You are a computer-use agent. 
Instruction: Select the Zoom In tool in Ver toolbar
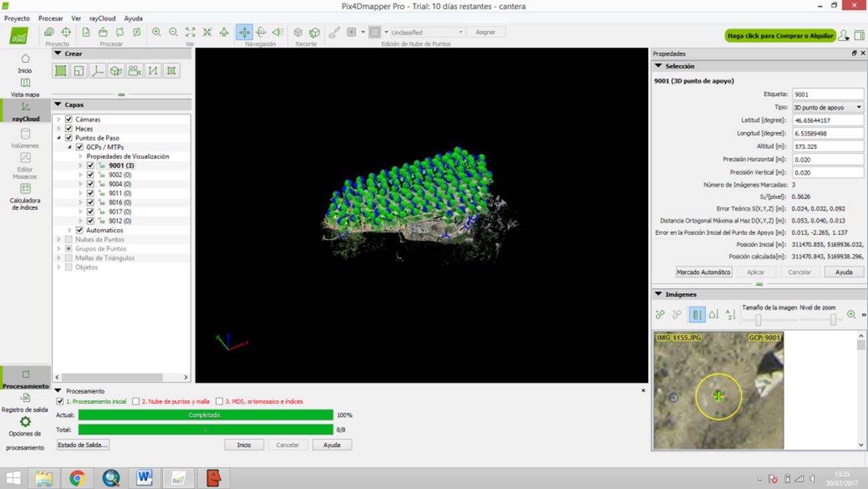point(156,31)
